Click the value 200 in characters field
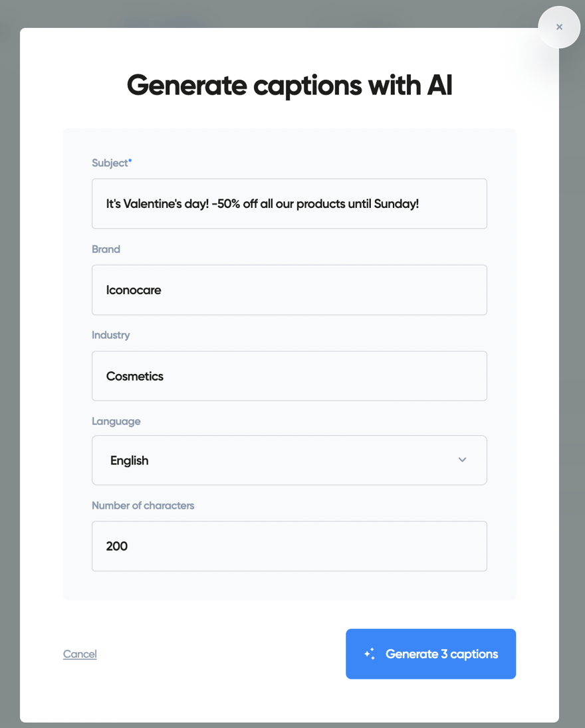Image resolution: width=585 pixels, height=728 pixels. [116, 546]
